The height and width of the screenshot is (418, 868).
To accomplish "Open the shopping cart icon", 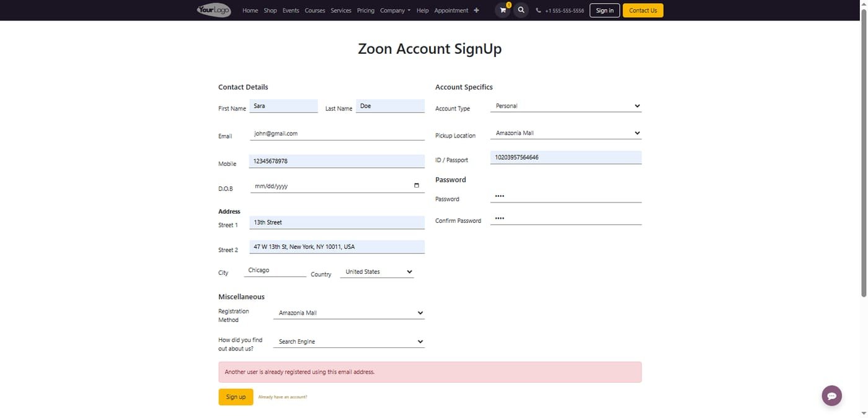I will click(503, 10).
